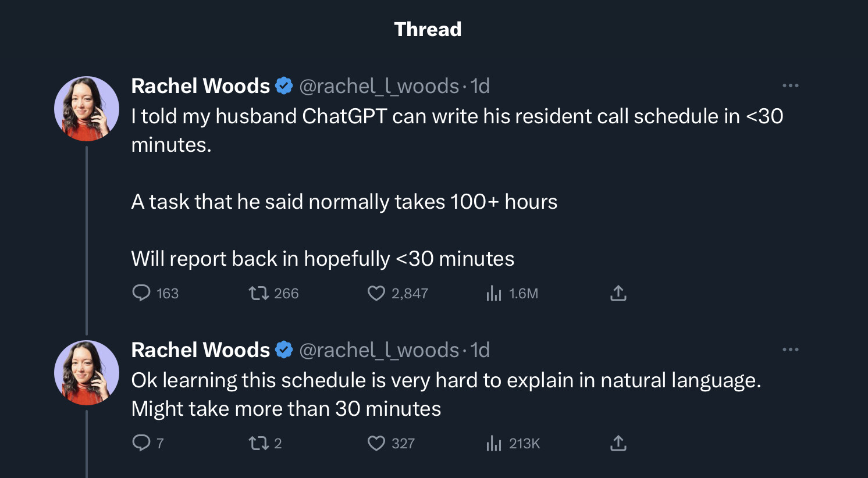Screen dimensions: 868x478
Task: Reply to the first tweet with 163 comments
Action: tap(141, 293)
